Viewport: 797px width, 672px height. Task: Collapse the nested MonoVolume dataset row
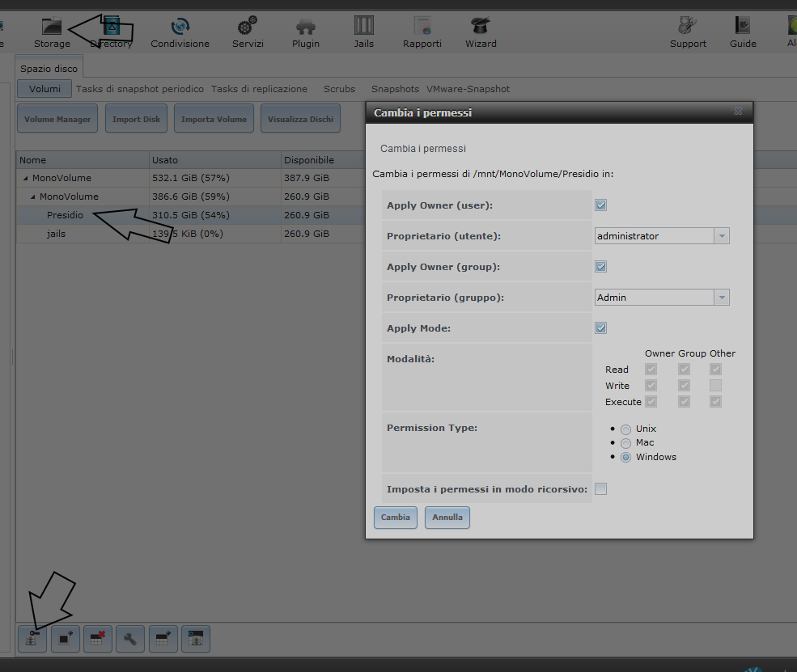click(32, 197)
